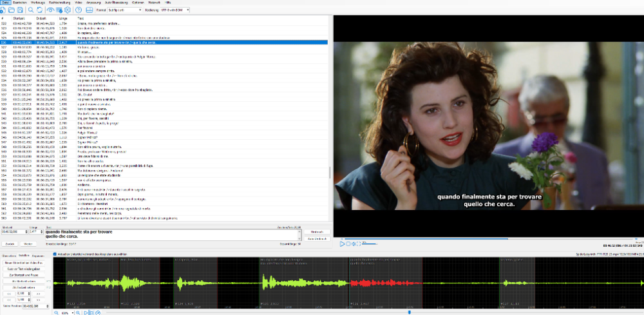This screenshot has height=315, width=644.
Task: Open the Auto-Übersetzung menu
Action: pyautogui.click(x=116, y=3)
